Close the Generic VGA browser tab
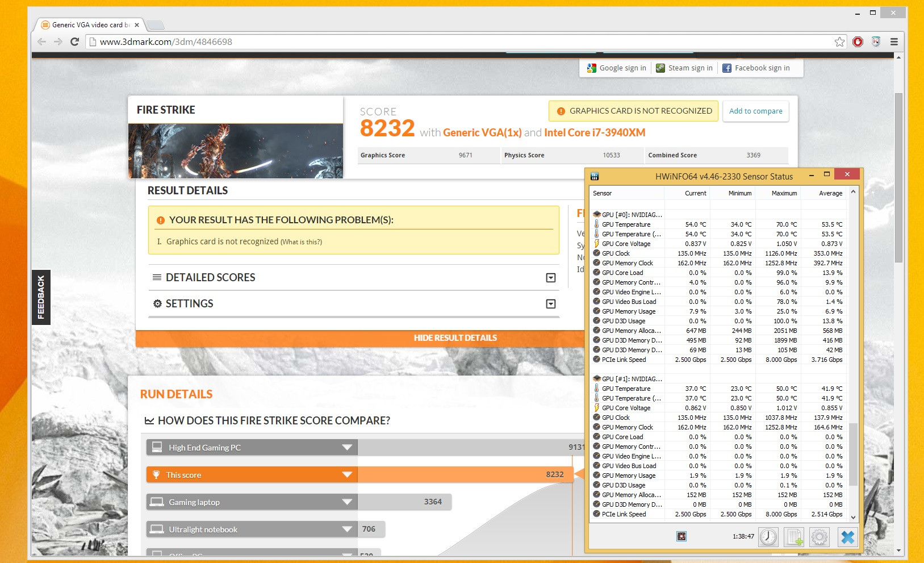This screenshot has width=924, height=563. 137,25
